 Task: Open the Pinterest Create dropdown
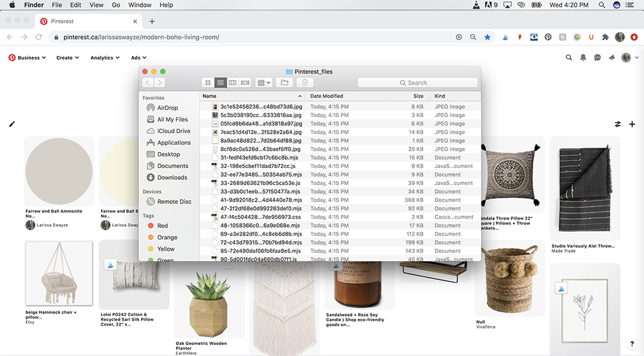[68, 57]
